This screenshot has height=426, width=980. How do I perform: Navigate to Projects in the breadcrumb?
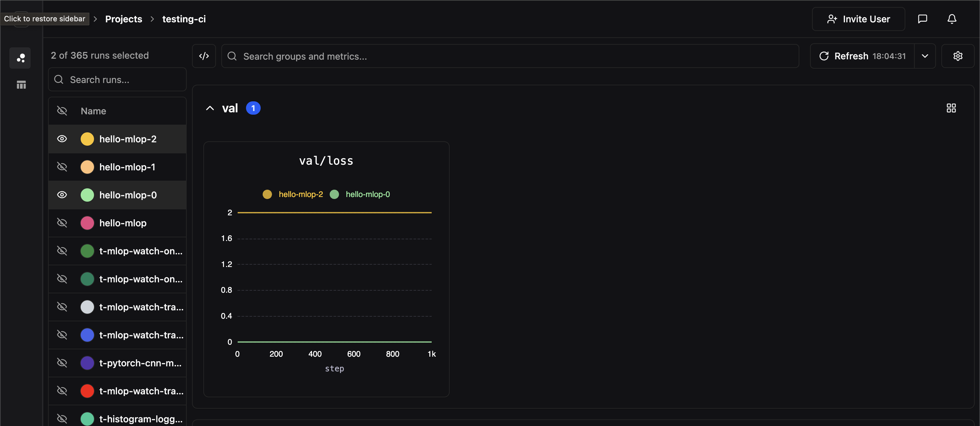tap(123, 19)
